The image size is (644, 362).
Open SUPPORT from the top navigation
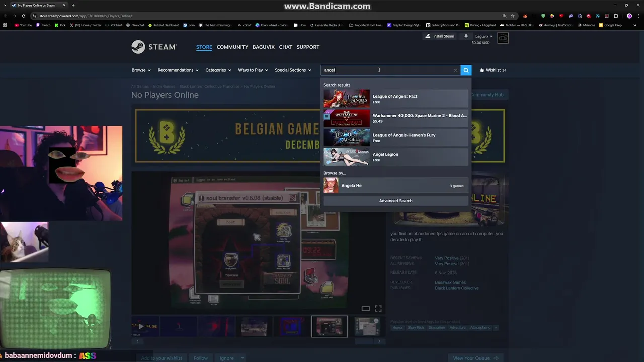308,47
